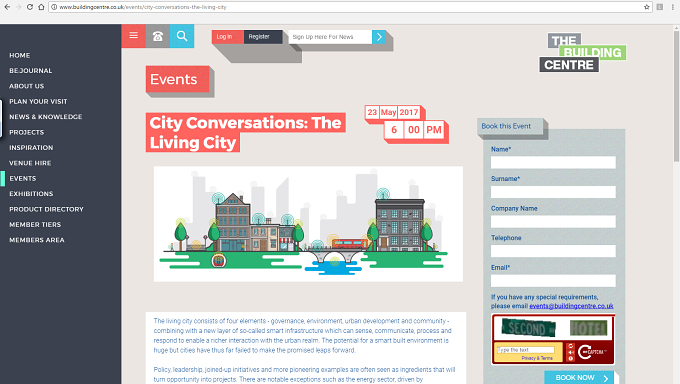Open the Chrome three-dot menu
The width and height of the screenshot is (680, 384).
click(x=673, y=7)
